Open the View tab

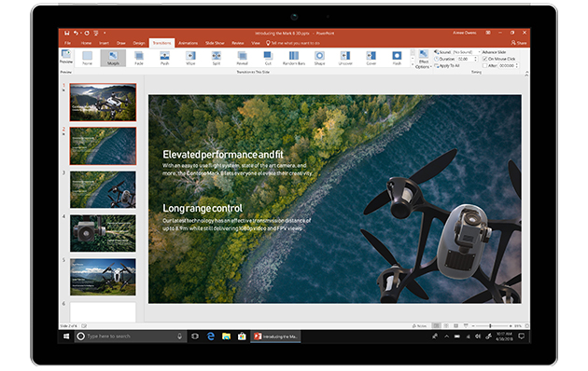pyautogui.click(x=256, y=43)
